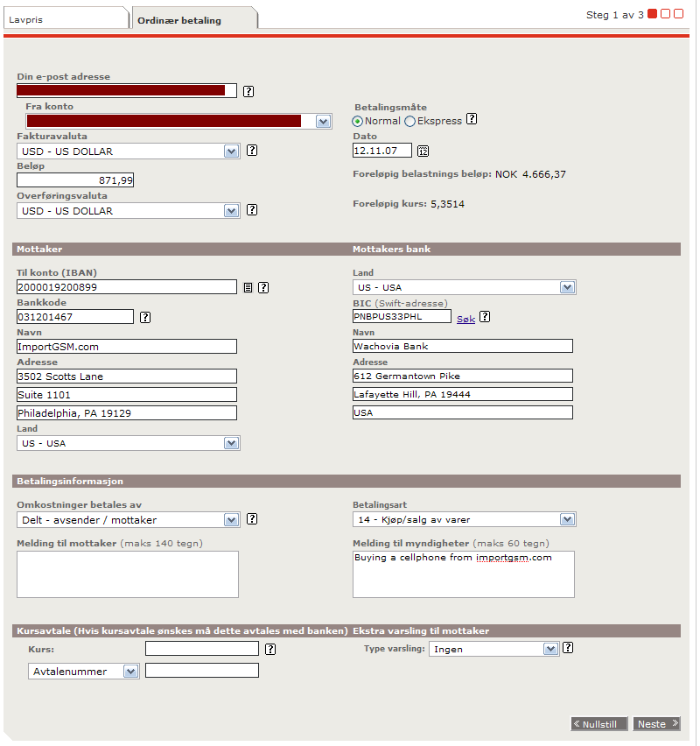Screen dimensions: 700x746
Task: Click the Til konto (IBAN) field
Action: click(127, 287)
